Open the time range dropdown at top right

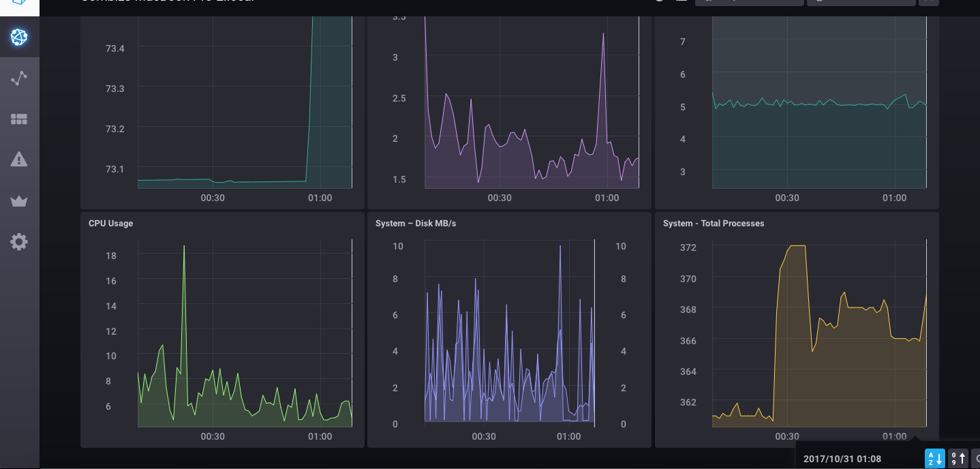861,2
